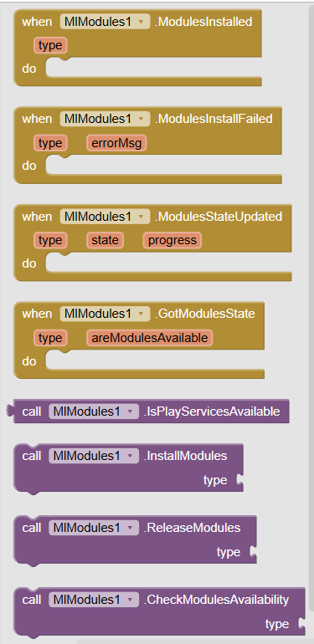Open MIModules1 dropdown in ModulesInstalled block

coord(105,22)
